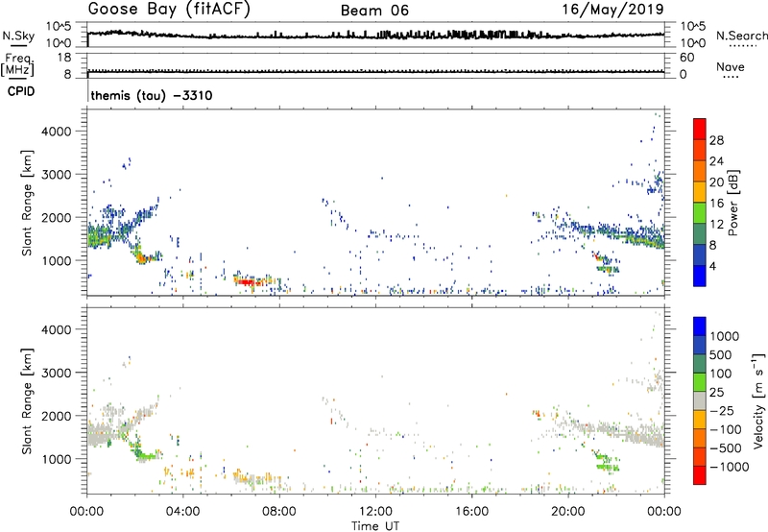Click the 04:00 time tick label
Image resolution: width=768 pixels, height=532 pixels.
pyautogui.click(x=182, y=512)
